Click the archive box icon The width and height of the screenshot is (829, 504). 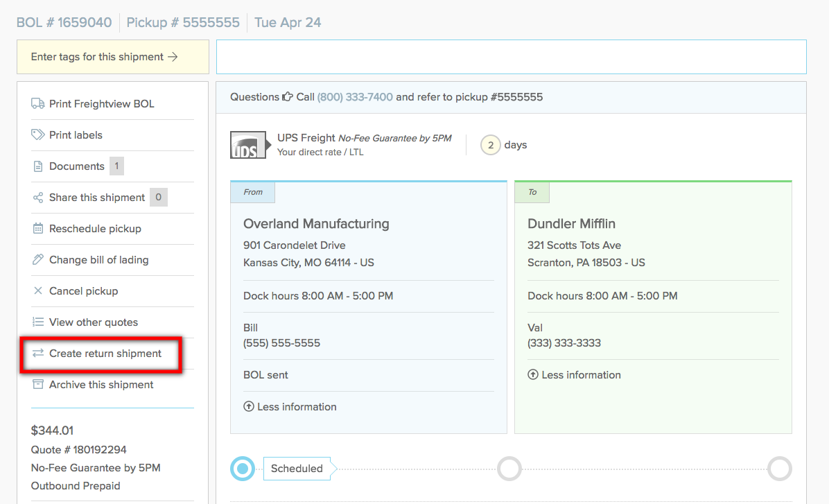click(37, 385)
